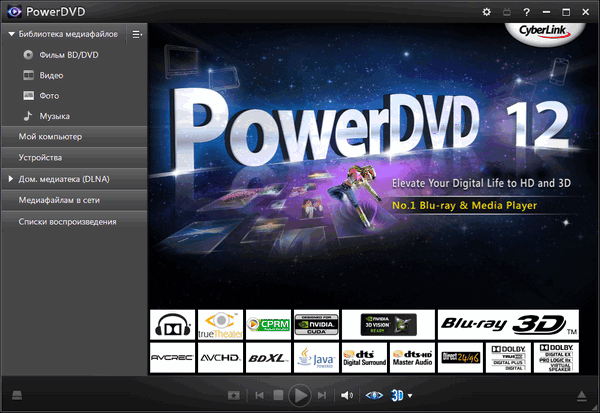The width and height of the screenshot is (600, 413).
Task: Open the 3D settings dropdown arrow
Action: pos(410,396)
